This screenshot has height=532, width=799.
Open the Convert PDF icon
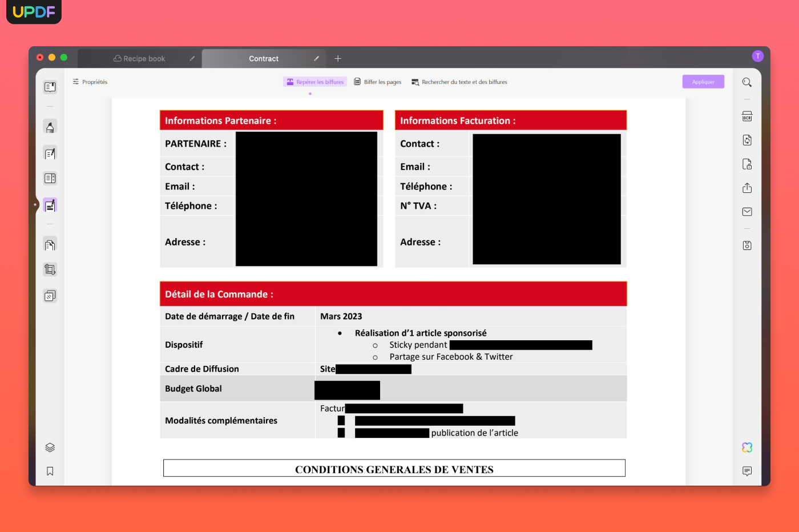click(747, 140)
